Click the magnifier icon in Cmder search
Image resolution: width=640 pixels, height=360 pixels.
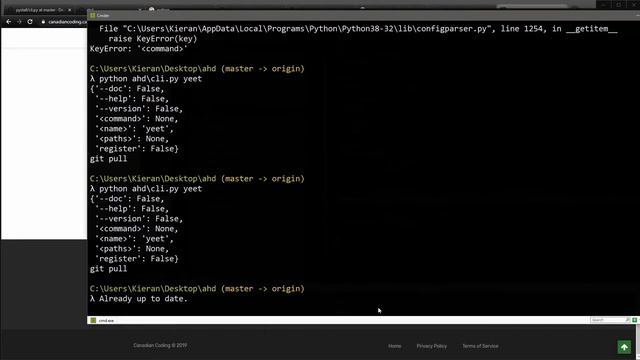pos(628,320)
